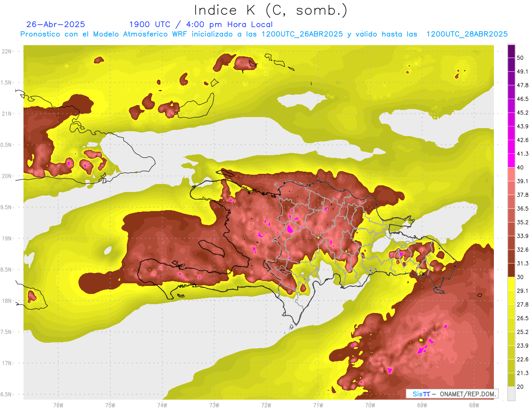Click the "21N" latitude label
The width and height of the screenshot is (532, 411).
(7, 114)
